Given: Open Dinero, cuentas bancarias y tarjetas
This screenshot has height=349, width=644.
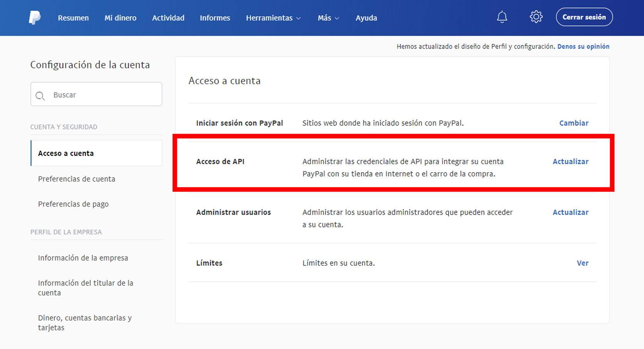Looking at the screenshot, I should (x=85, y=323).
